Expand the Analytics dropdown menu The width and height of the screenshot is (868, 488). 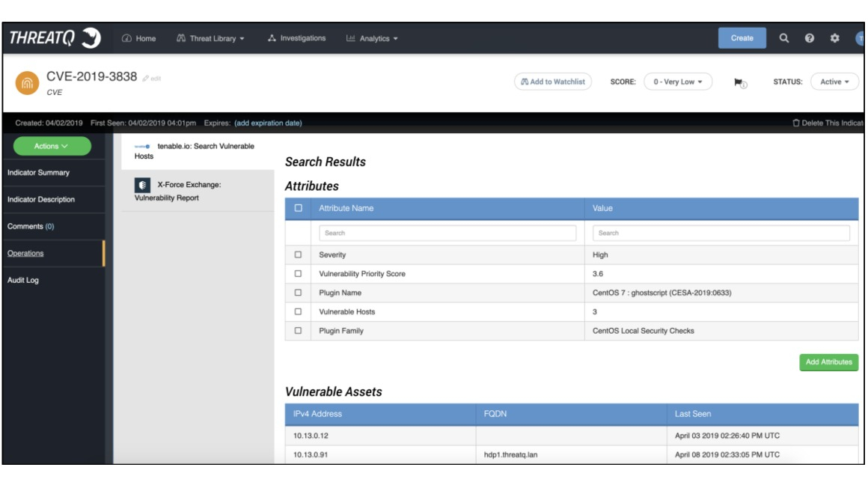[372, 38]
